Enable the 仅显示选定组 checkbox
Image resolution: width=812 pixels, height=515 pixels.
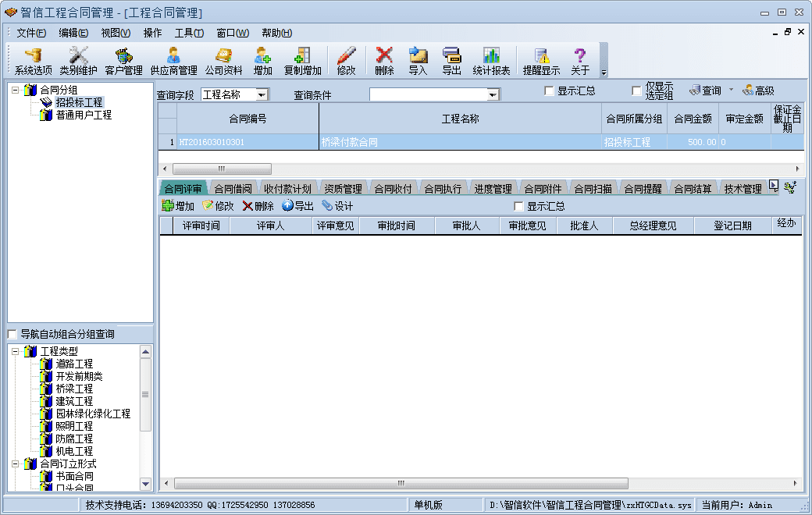636,91
